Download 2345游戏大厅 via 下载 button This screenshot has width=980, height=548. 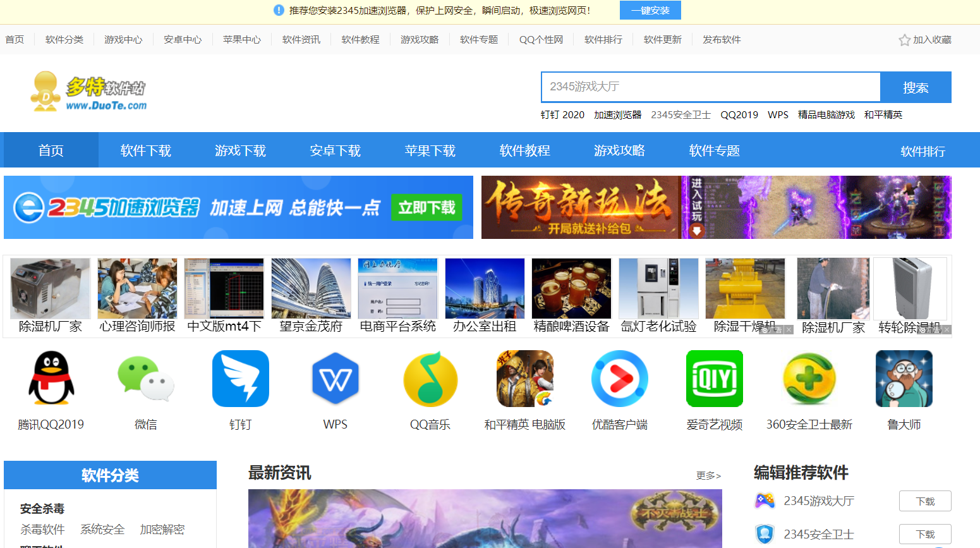coord(925,501)
